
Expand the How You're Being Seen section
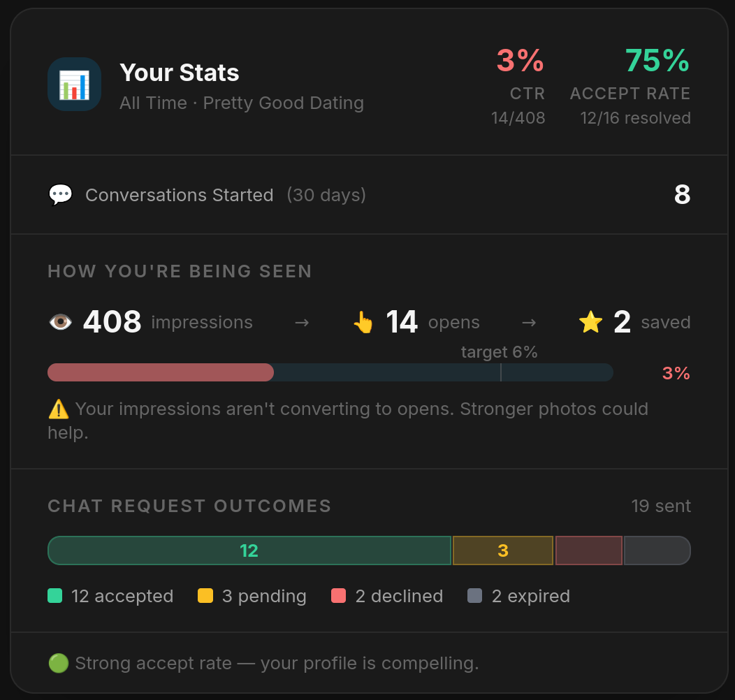click(x=180, y=271)
